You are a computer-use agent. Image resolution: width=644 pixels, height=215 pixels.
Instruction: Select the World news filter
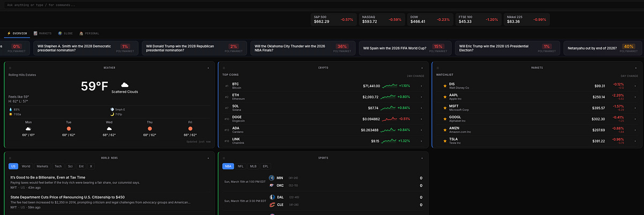(x=26, y=167)
